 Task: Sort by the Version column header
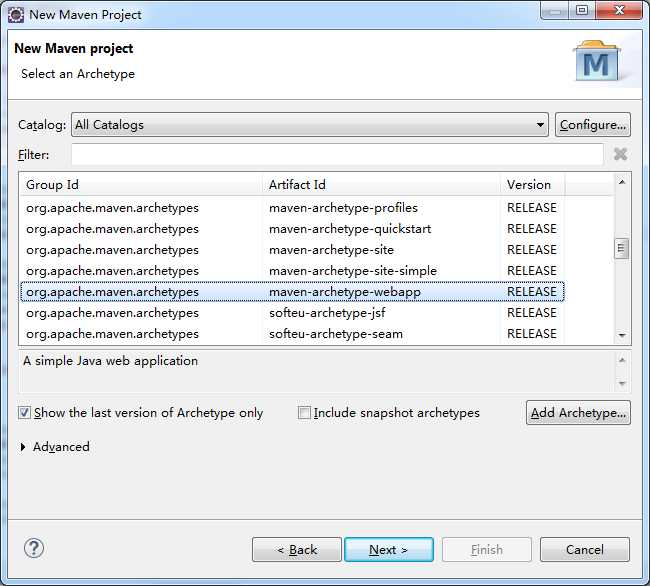(532, 184)
